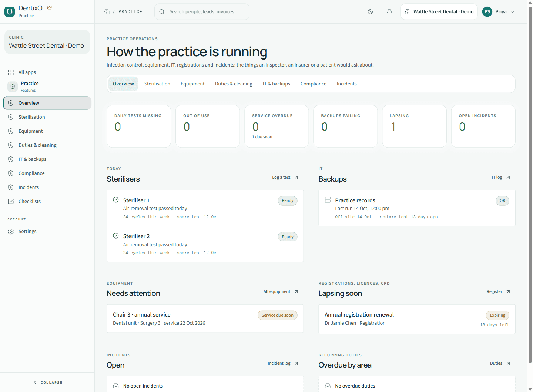Open the Duties & cleaning tab

(234, 84)
